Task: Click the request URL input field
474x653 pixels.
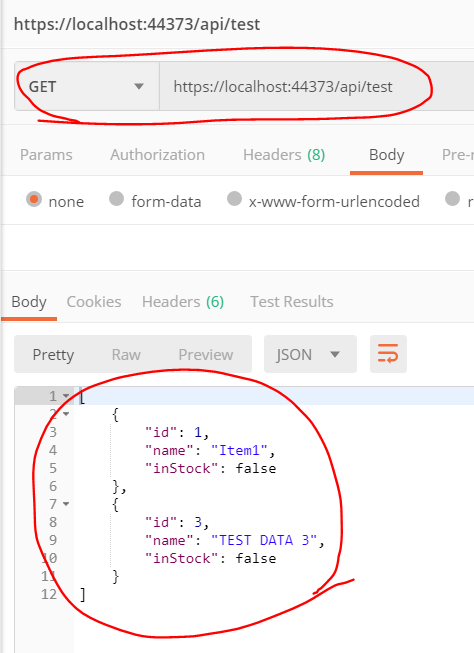Action: 317,87
